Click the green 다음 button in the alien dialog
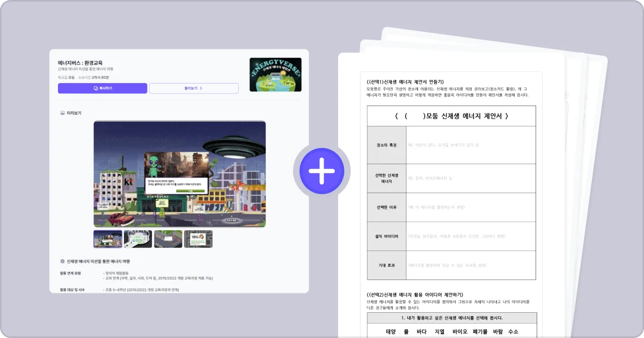 pos(191,190)
